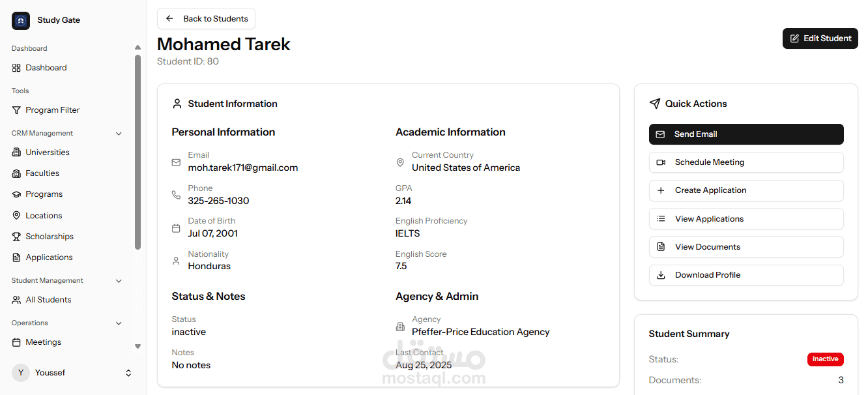Go Back to Students

207,19
